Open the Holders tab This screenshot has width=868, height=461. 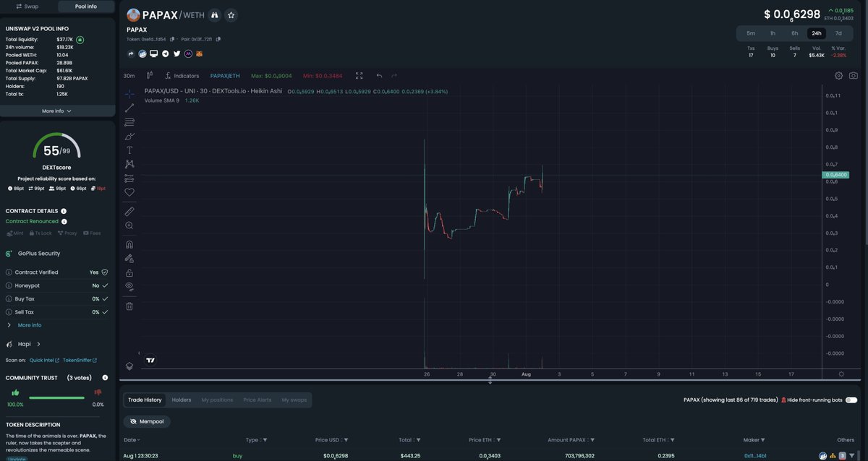[x=182, y=400]
